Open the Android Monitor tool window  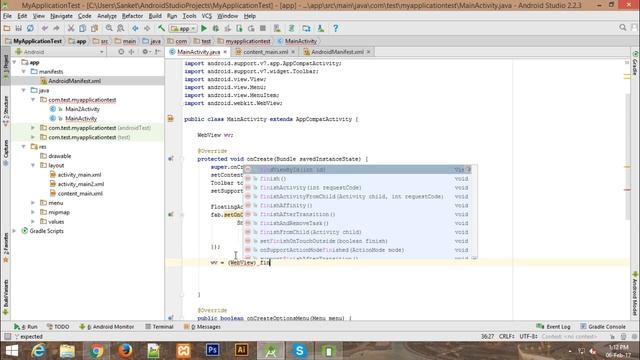107,327
